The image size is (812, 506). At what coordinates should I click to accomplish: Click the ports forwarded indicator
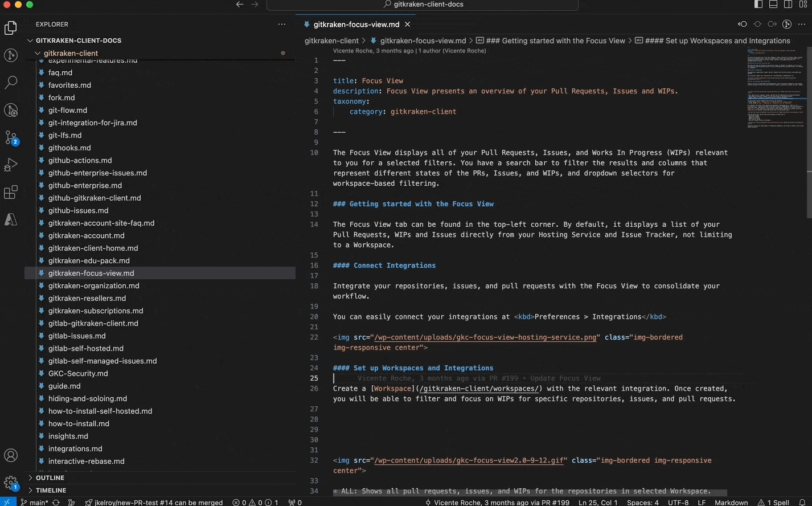(x=295, y=503)
